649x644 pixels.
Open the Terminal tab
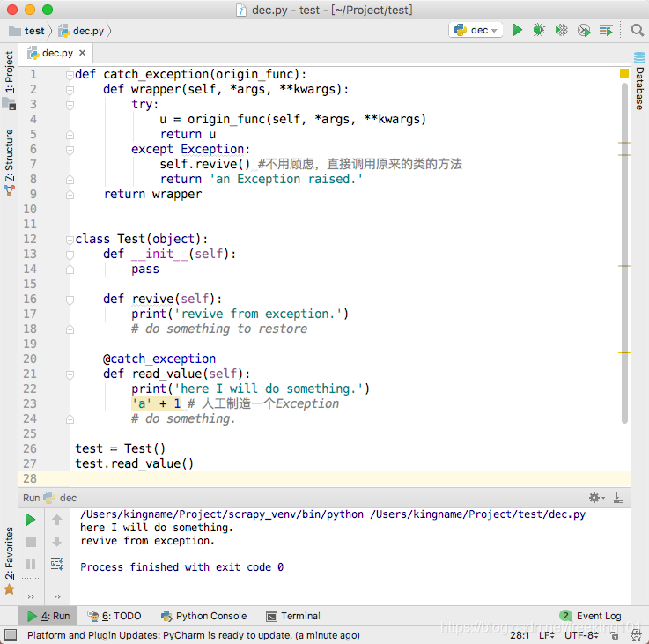coord(293,616)
